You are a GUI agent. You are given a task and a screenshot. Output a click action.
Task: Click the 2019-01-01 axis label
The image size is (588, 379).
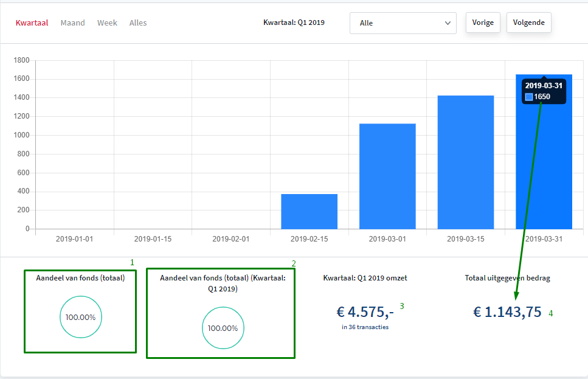pyautogui.click(x=75, y=239)
